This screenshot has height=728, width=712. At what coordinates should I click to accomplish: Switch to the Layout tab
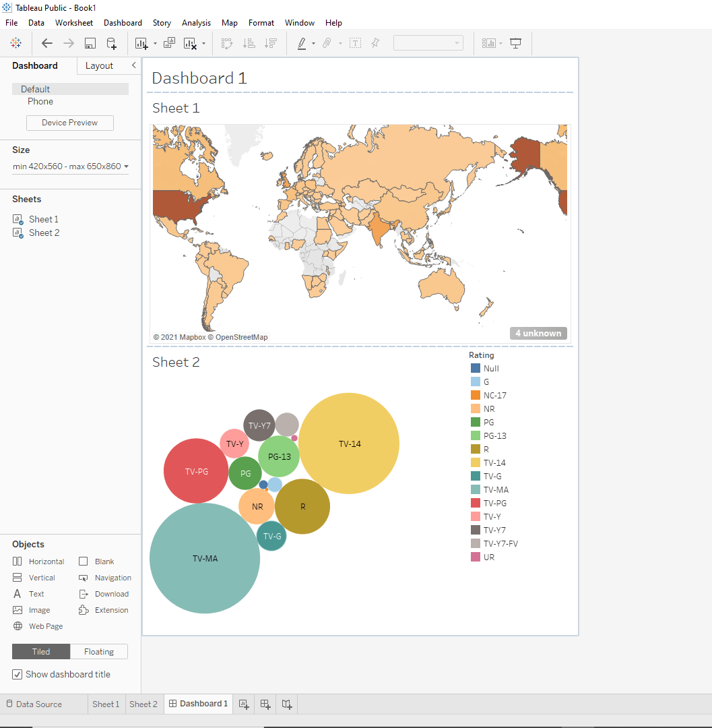pyautogui.click(x=99, y=65)
